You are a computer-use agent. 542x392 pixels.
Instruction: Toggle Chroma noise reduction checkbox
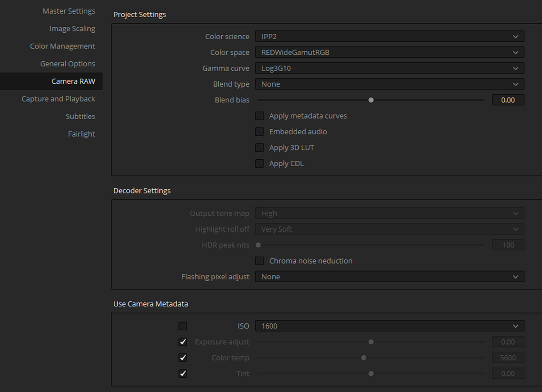pyautogui.click(x=259, y=261)
